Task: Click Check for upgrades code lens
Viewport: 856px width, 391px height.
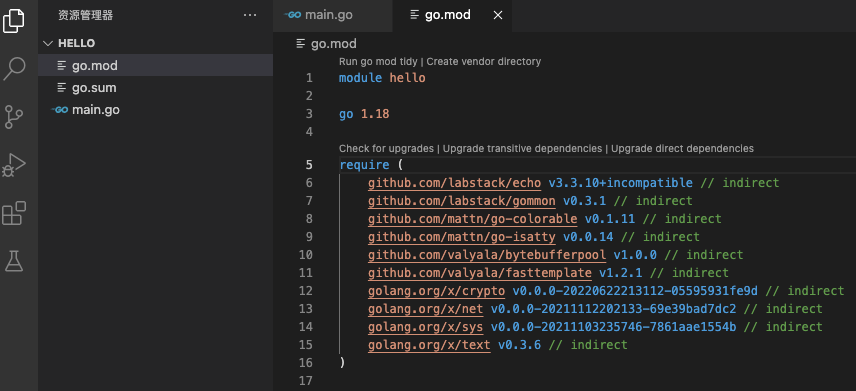Action: [x=386, y=149]
